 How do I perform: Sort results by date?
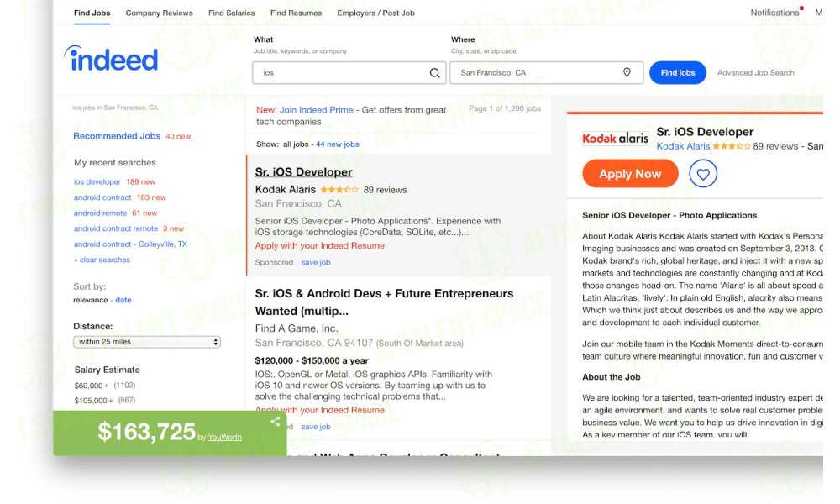point(123,300)
